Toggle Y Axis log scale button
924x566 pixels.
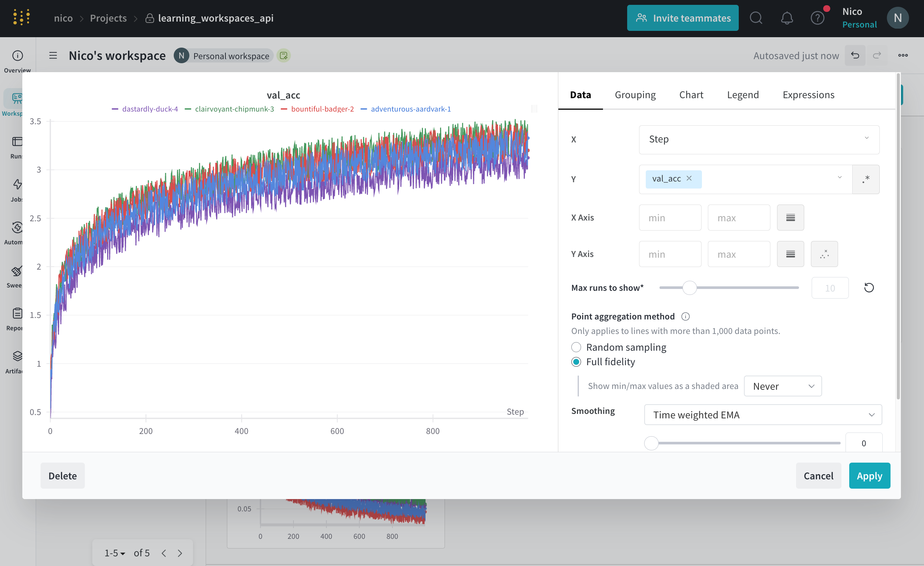(790, 254)
